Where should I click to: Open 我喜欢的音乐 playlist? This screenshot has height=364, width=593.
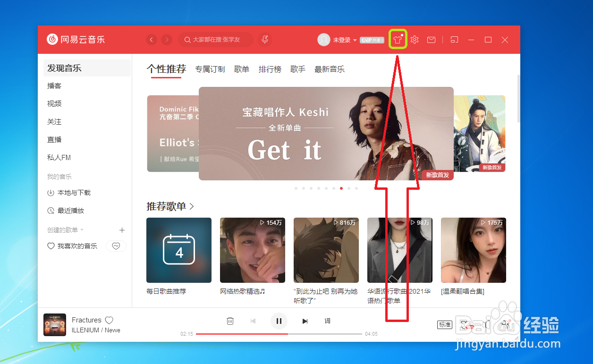click(x=72, y=246)
